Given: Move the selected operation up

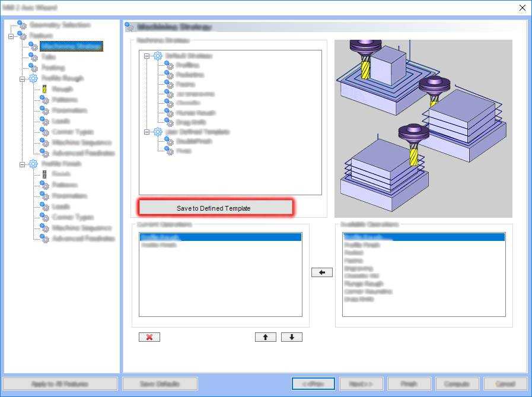Looking at the screenshot, I should (265, 337).
